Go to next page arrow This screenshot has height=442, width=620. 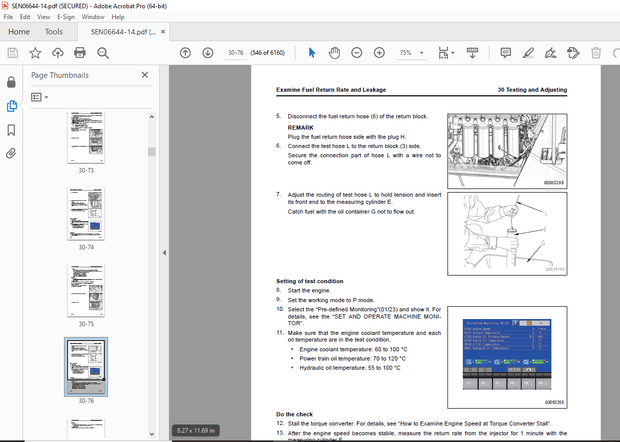pyautogui.click(x=207, y=53)
